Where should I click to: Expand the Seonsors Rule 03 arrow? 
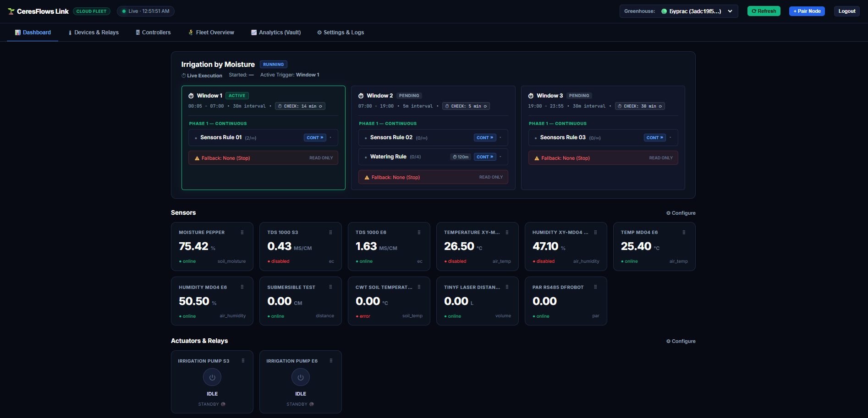(x=670, y=137)
